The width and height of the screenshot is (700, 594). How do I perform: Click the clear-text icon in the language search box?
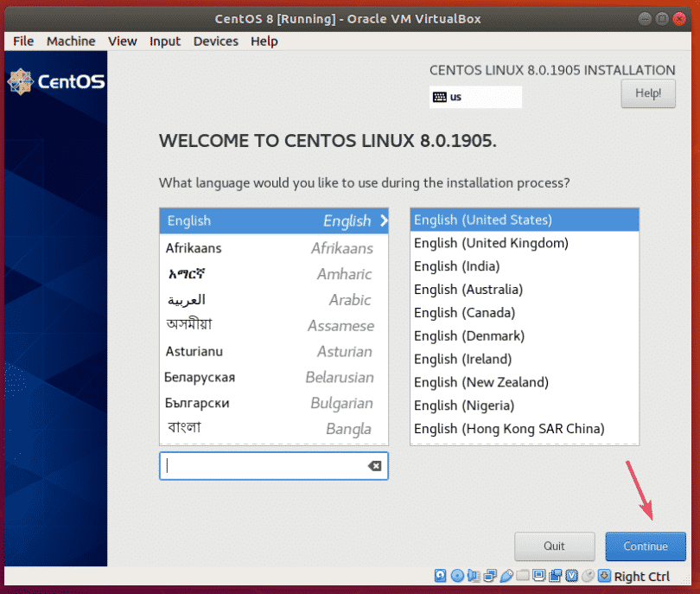(374, 466)
